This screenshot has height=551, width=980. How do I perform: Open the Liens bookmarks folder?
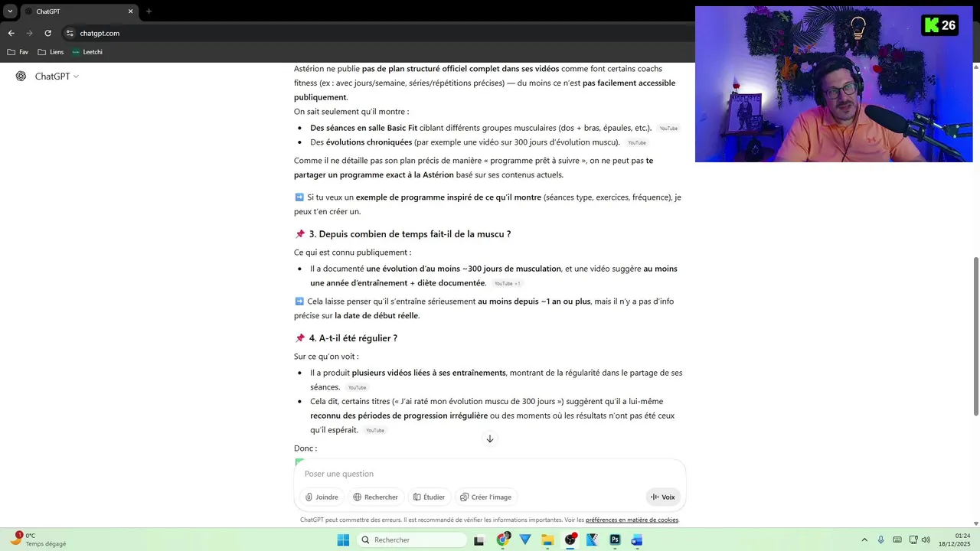pyautogui.click(x=51, y=52)
